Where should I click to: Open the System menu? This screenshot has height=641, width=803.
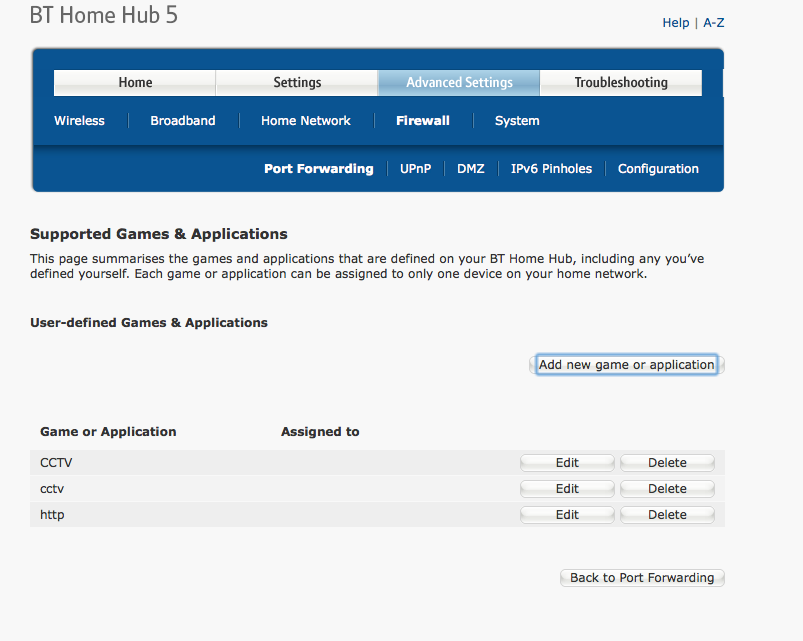coord(516,120)
